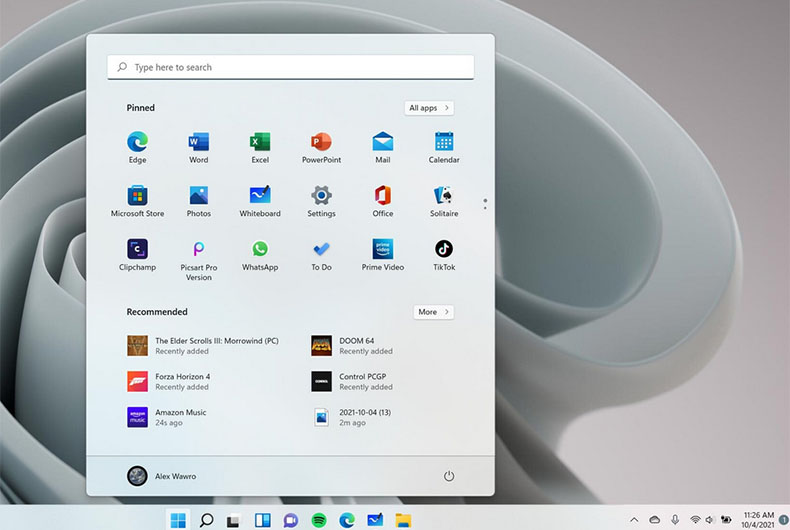Open Amazon Music recommended item
790x530 pixels.
(x=167, y=417)
